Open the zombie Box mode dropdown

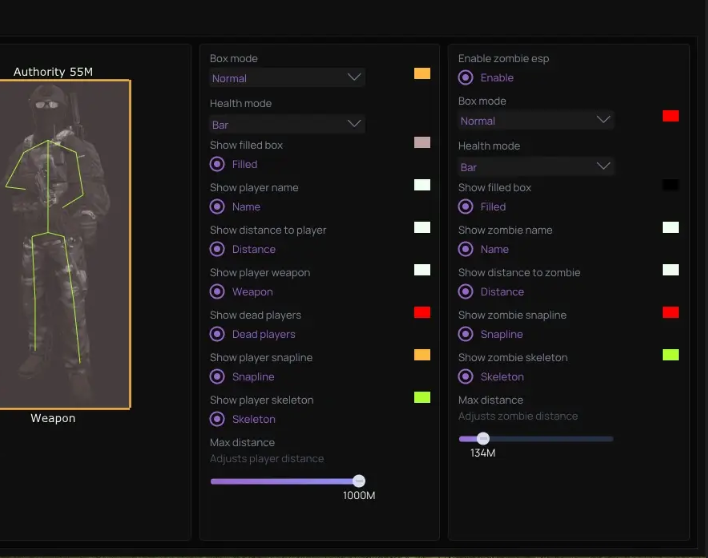(536, 120)
